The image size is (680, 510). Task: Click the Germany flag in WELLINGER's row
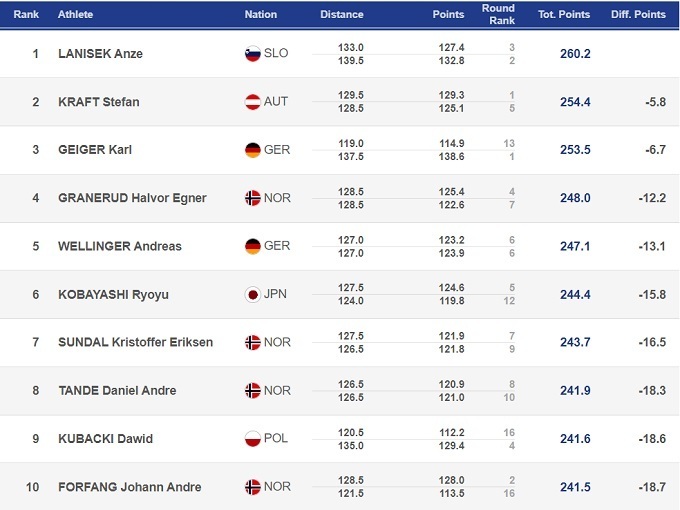pyautogui.click(x=253, y=246)
